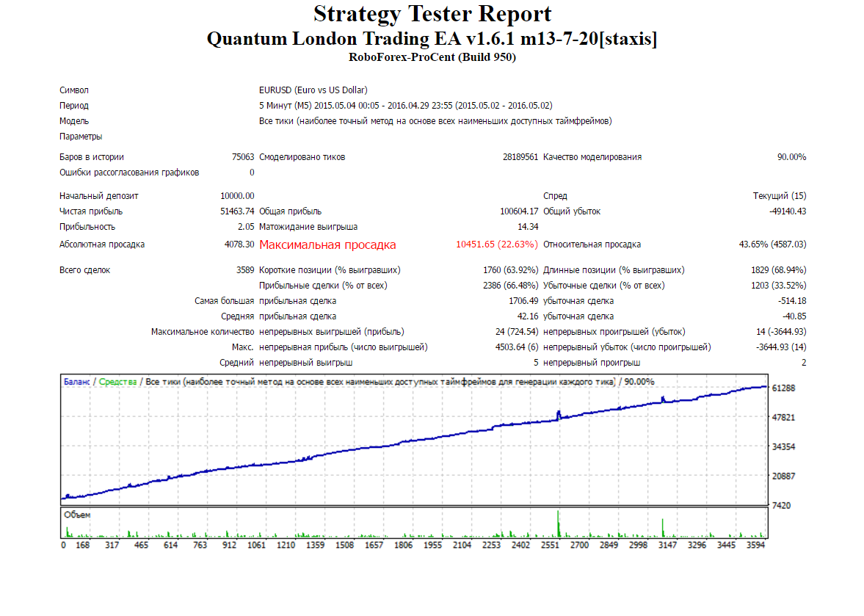The width and height of the screenshot is (864, 616).
Task: Select profit trades value 2386 (66.48%)
Action: [510, 286]
